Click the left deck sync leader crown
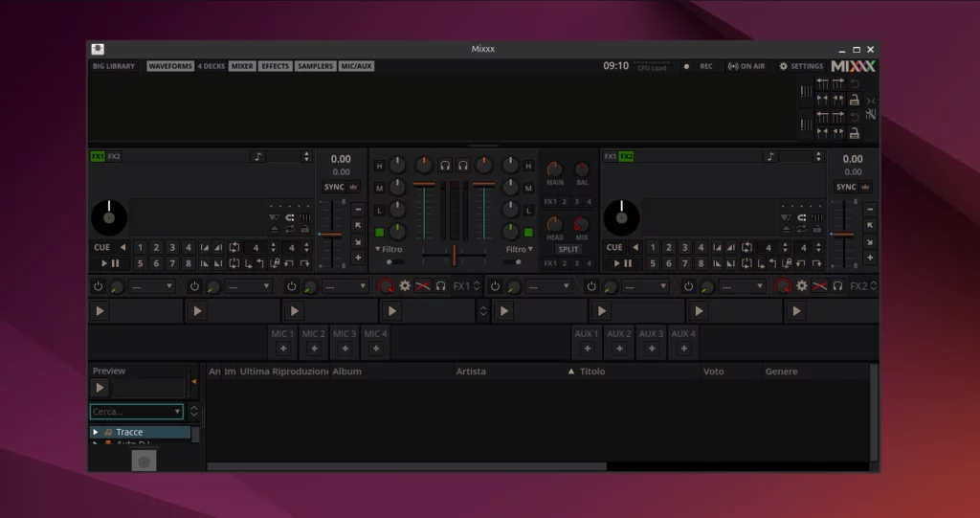This screenshot has width=980, height=518. 354,187
